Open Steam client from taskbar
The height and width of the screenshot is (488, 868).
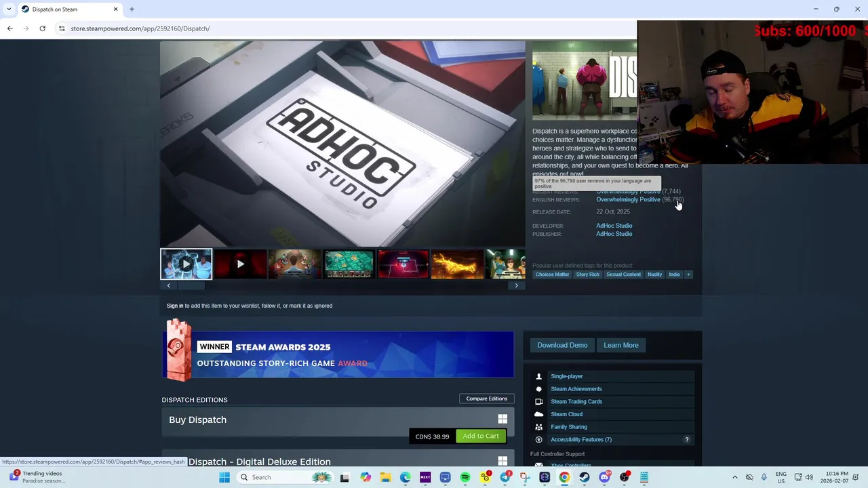(x=585, y=477)
